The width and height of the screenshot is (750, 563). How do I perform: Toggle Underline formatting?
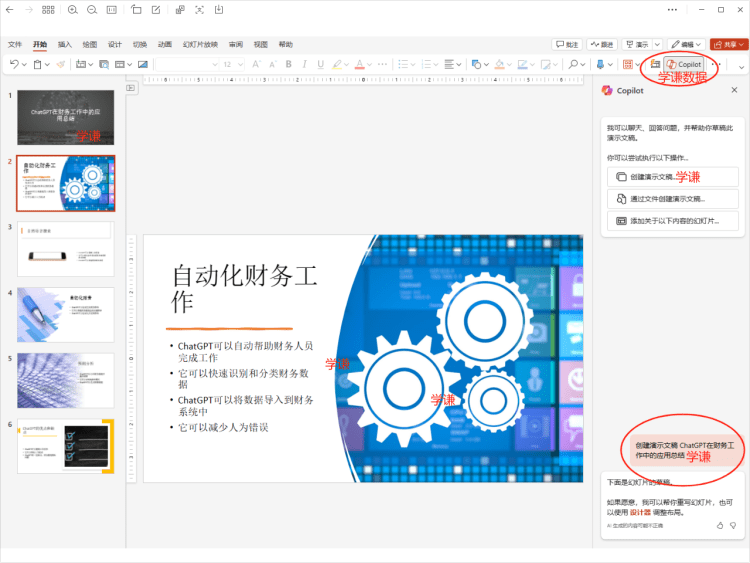[320, 64]
